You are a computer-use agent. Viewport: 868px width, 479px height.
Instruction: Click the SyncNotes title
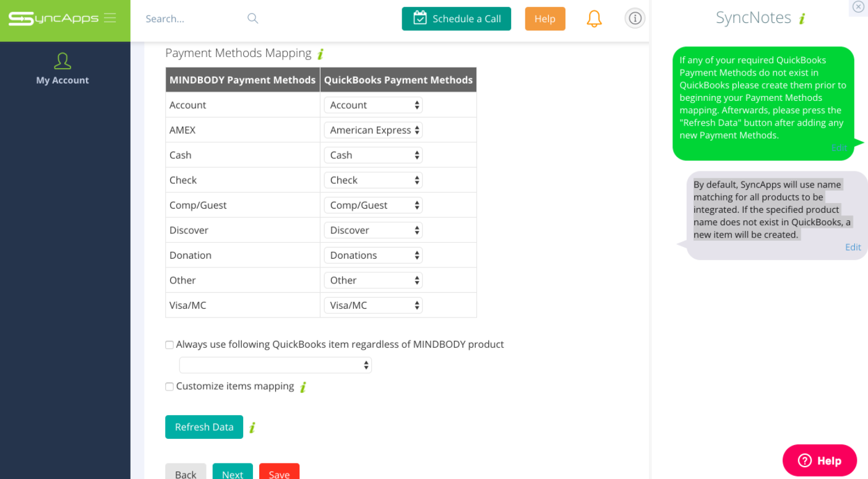point(754,18)
